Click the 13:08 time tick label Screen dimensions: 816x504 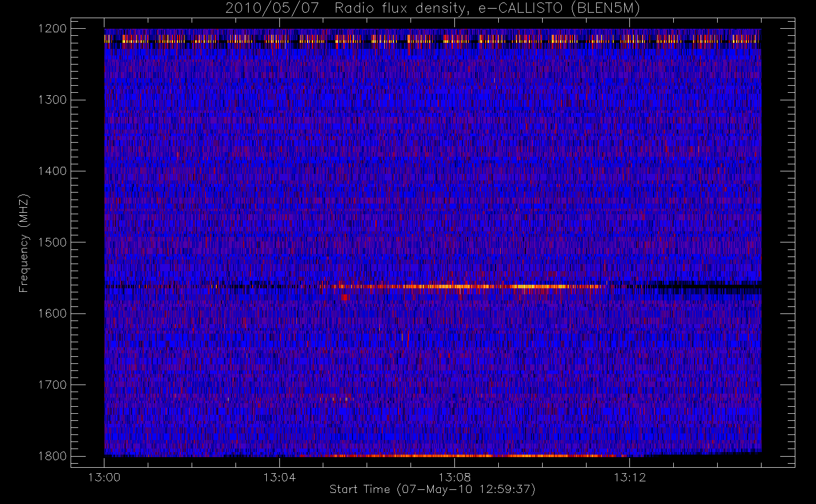[x=454, y=477]
